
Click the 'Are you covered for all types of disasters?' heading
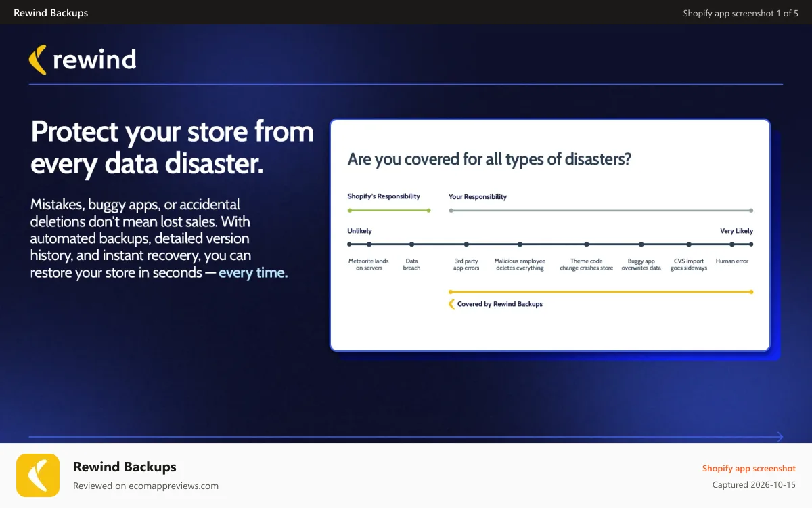pos(489,159)
